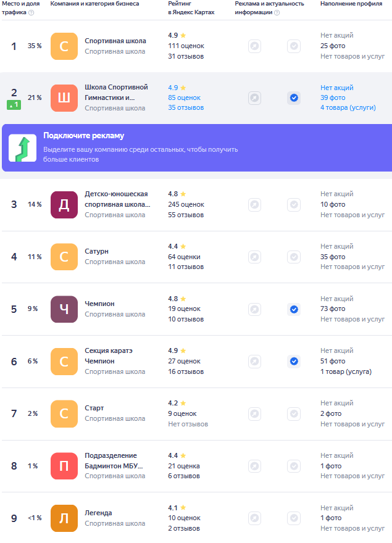
Task: Click the advertising status icon in Легенда row
Action: (x=254, y=518)
